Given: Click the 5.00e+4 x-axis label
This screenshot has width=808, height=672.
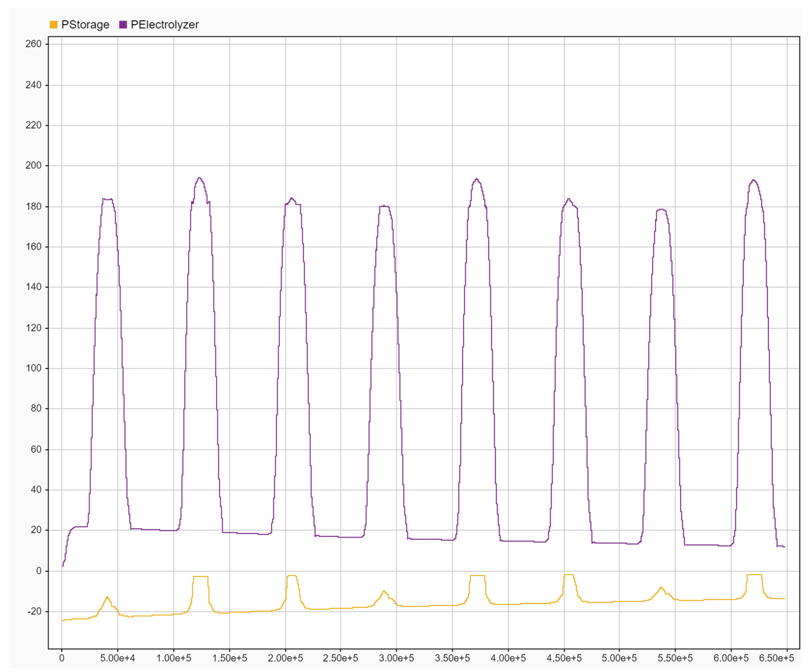Looking at the screenshot, I should [x=117, y=658].
